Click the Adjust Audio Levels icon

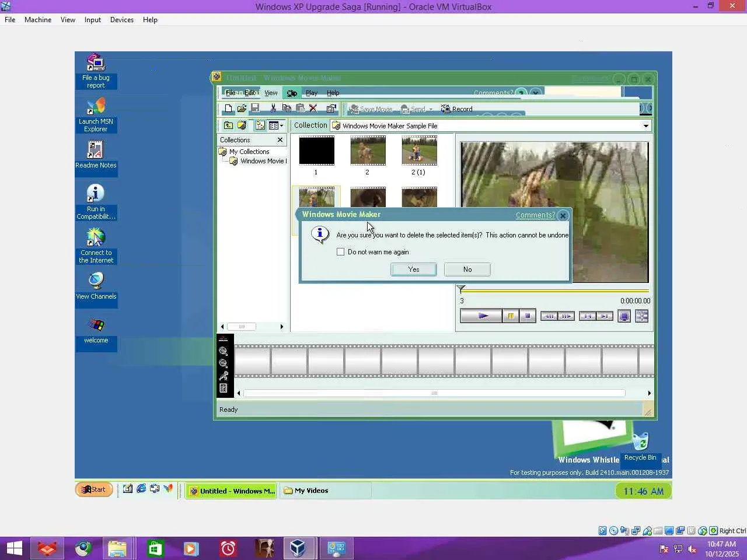pos(223,388)
